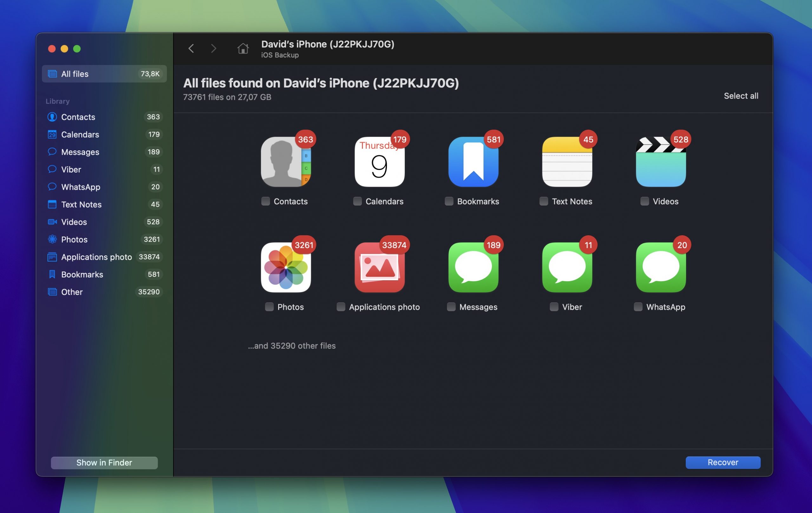Go back with the left arrow
This screenshot has height=513, width=812.
tap(191, 49)
